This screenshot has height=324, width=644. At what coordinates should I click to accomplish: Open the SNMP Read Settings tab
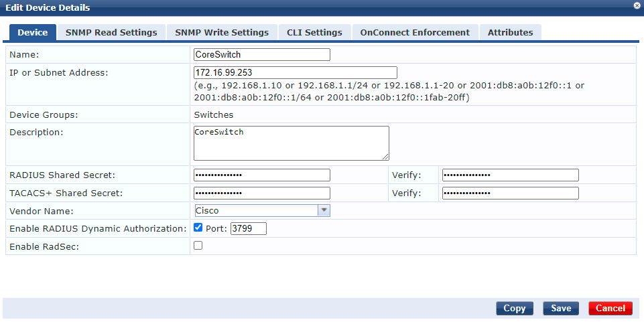111,32
